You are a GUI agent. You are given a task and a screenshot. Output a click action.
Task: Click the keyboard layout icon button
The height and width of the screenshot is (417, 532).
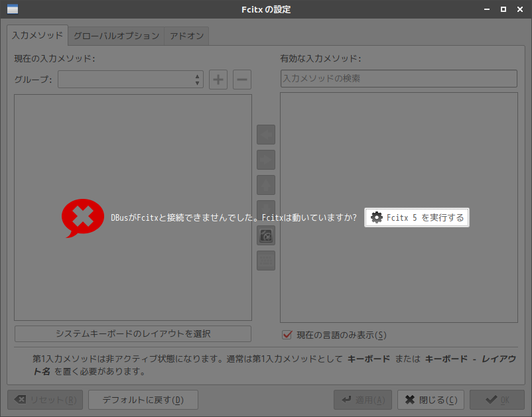point(266,261)
